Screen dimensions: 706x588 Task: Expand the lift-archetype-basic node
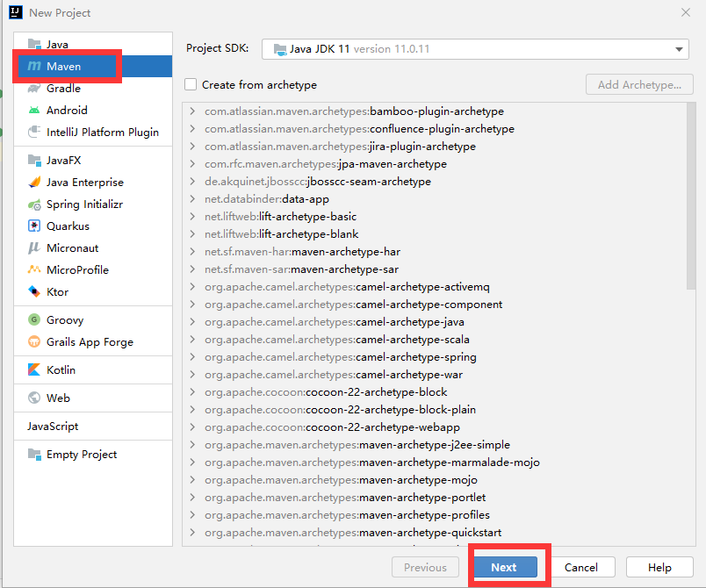pyautogui.click(x=192, y=217)
